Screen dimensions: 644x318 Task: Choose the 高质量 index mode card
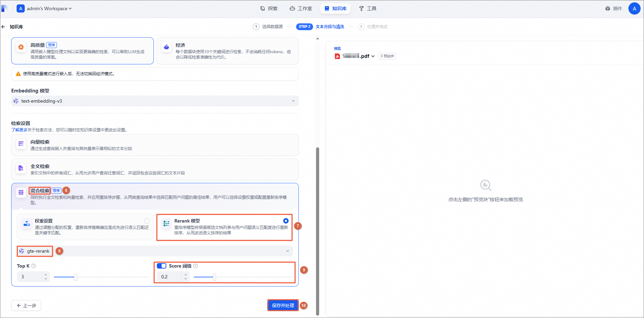(x=82, y=51)
